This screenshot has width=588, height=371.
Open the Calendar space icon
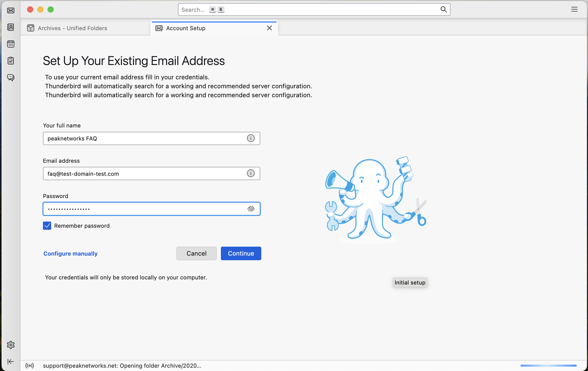(x=11, y=44)
